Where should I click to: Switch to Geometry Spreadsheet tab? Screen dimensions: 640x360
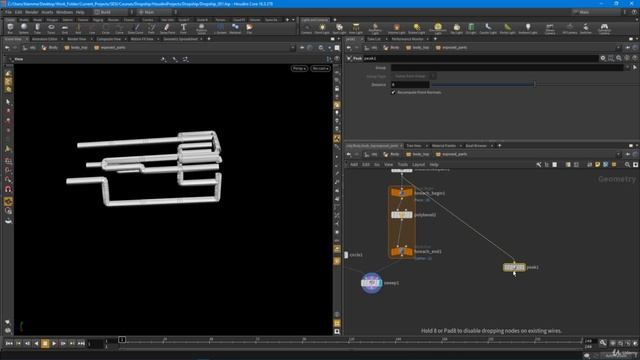click(x=180, y=39)
